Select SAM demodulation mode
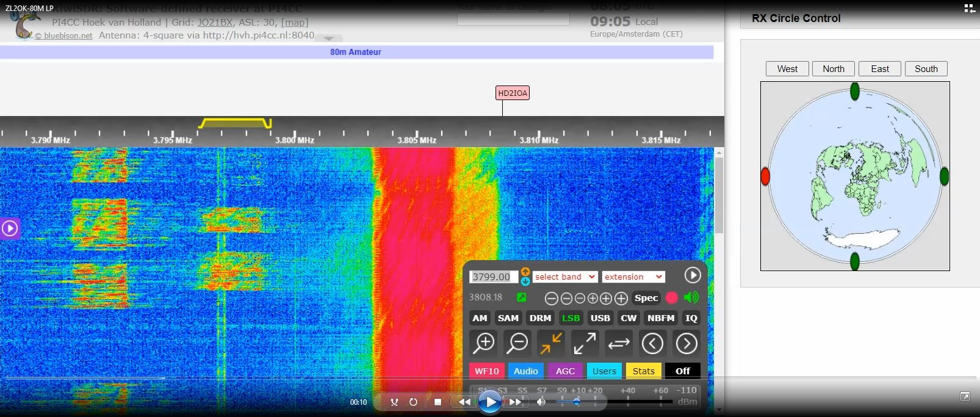Screen dimensions: 980x417 [508, 318]
